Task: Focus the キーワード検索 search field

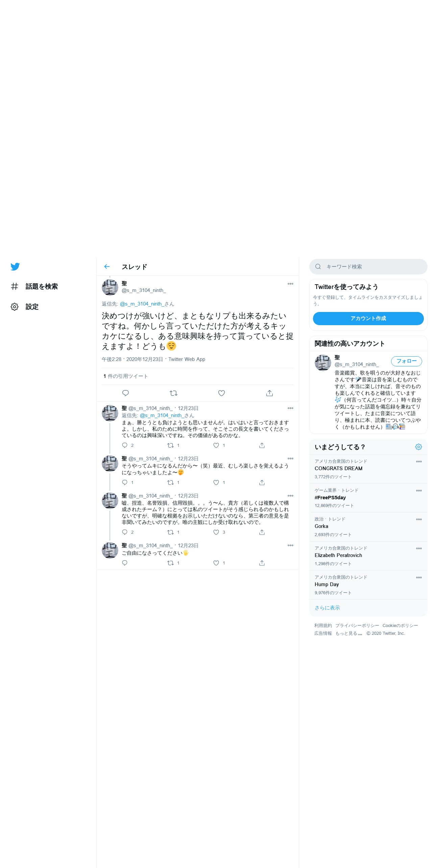Action: 368,267
